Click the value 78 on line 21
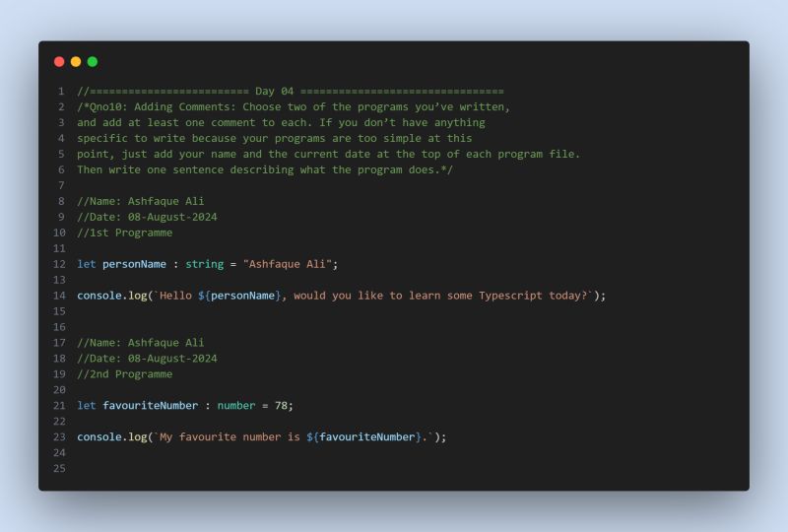Screen dimensions: 788x532 tap(281, 405)
